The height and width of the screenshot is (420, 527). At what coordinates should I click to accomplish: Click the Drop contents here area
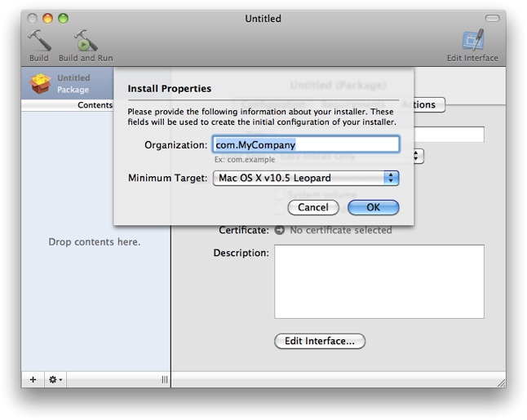[95, 242]
